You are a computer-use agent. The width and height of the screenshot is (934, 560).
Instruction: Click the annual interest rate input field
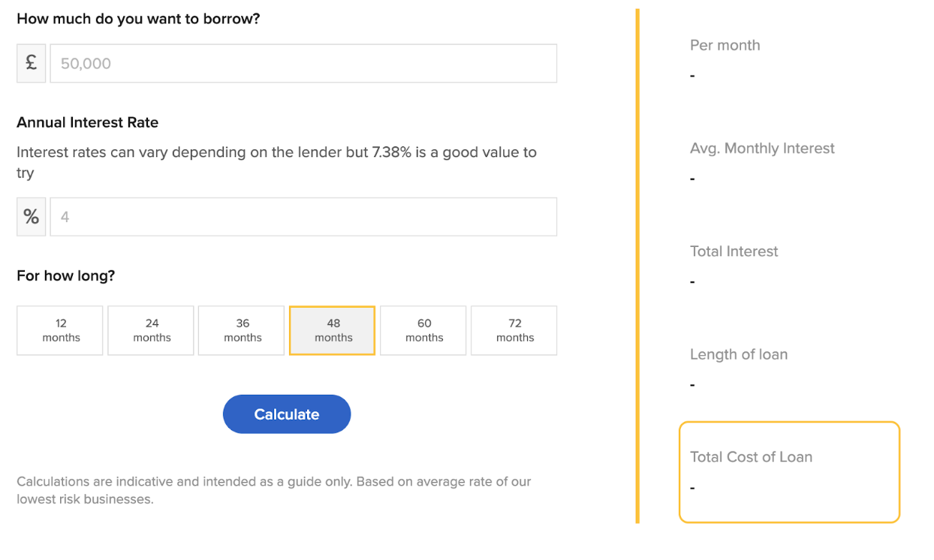(x=303, y=216)
